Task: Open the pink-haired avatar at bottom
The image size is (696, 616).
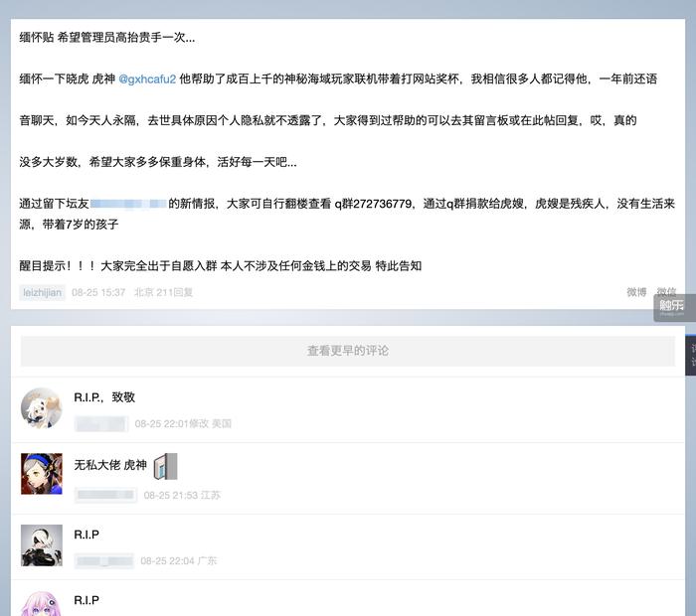Action: 42,603
